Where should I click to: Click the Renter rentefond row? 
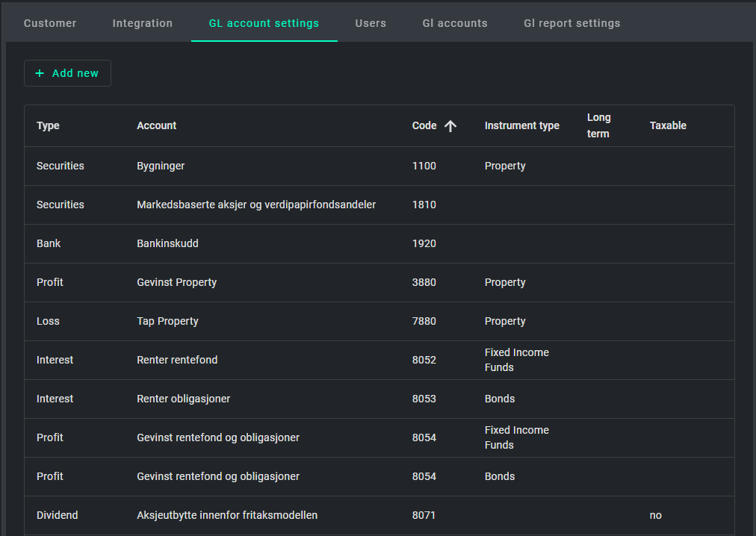click(177, 360)
